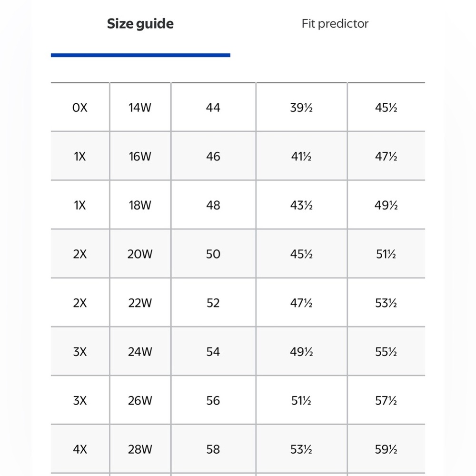Click the 44 measurement cell
Viewport: 476px width, 476px height.
(213, 108)
